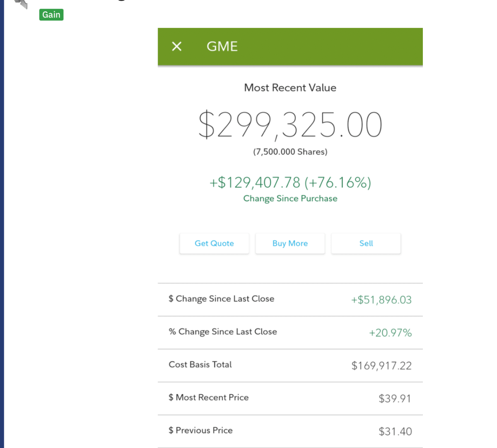
Task: Close the GME position panel
Action: click(x=177, y=46)
